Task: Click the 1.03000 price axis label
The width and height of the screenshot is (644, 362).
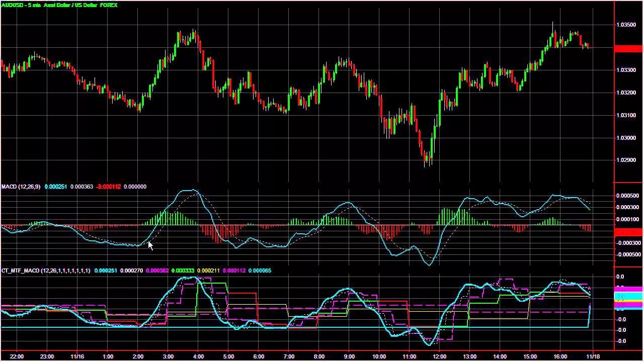Action: coord(625,138)
